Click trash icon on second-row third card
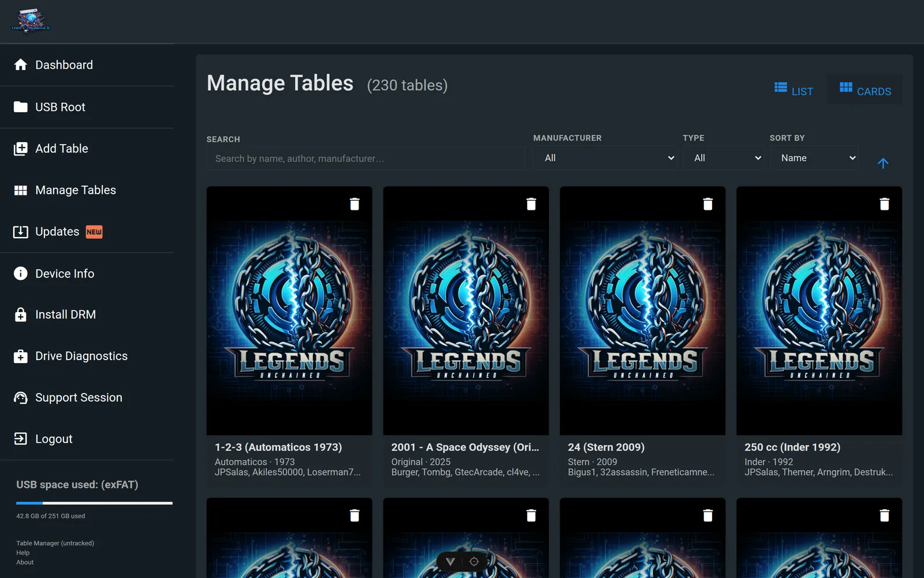The height and width of the screenshot is (578, 924). [x=708, y=516]
